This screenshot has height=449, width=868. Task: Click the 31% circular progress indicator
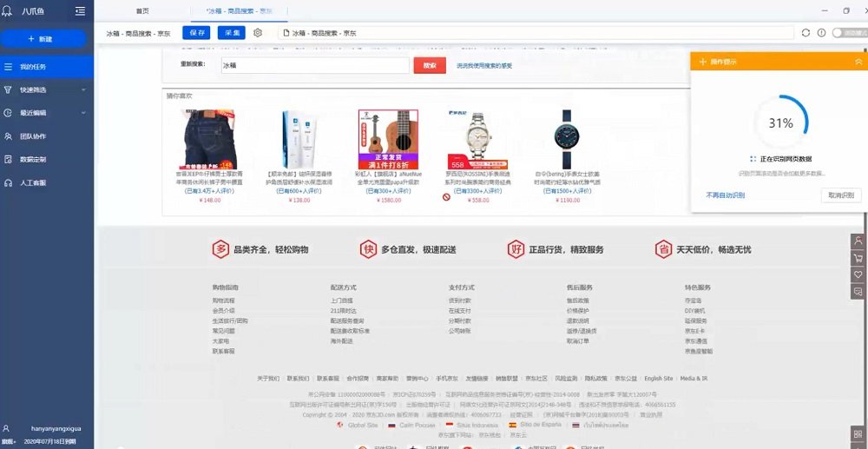(x=780, y=123)
